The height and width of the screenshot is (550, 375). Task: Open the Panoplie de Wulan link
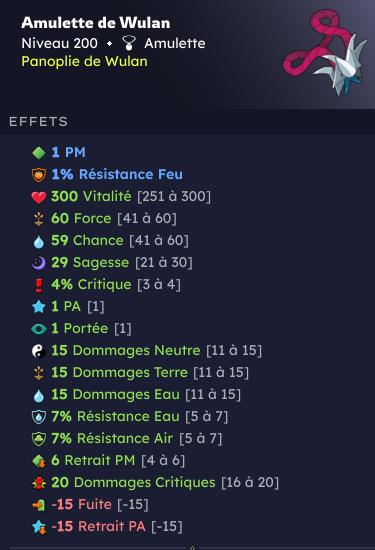tap(85, 61)
